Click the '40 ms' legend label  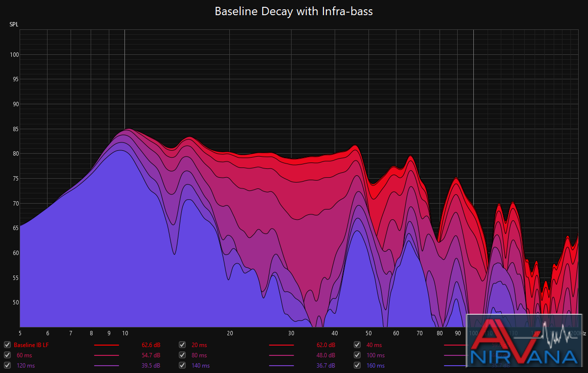pyautogui.click(x=374, y=345)
